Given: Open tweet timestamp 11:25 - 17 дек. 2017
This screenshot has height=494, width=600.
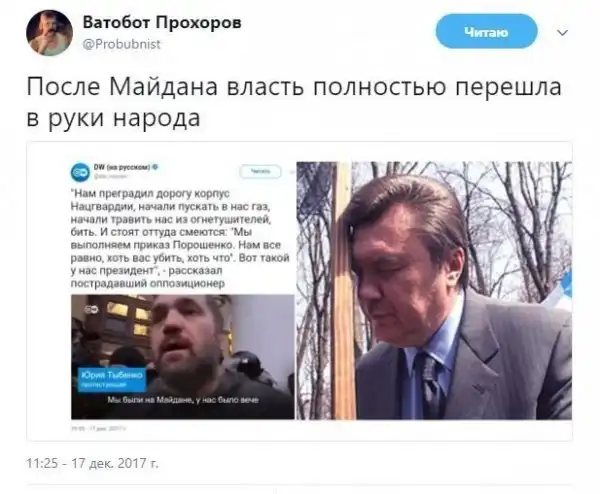Looking at the screenshot, I should (92, 463).
